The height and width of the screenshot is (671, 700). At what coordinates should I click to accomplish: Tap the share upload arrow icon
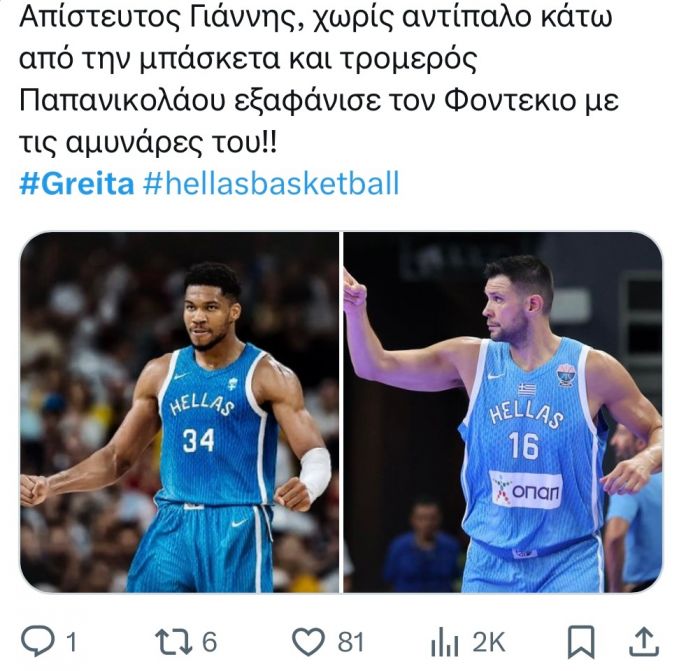644,642
